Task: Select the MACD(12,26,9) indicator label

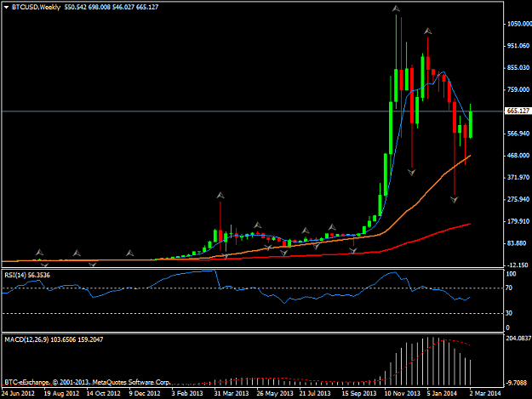Action: coord(54,339)
